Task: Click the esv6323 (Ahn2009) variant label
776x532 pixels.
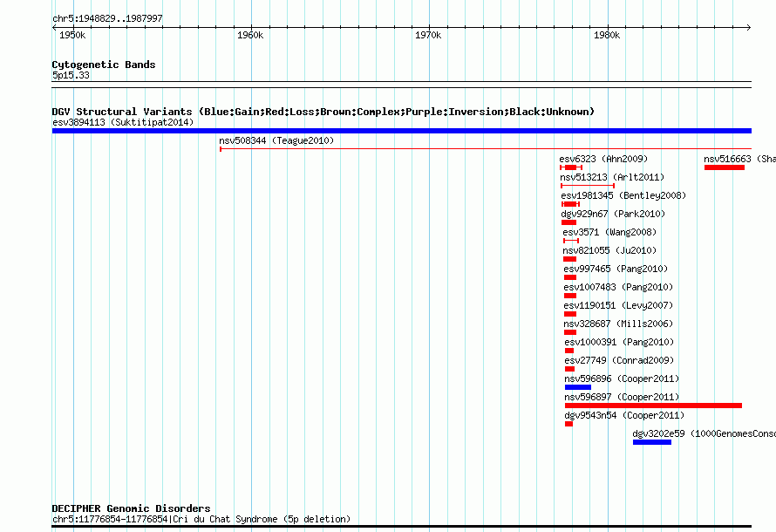Action: click(x=603, y=159)
